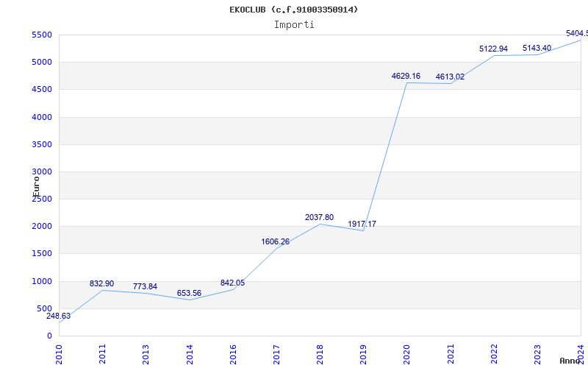This screenshot has width=588, height=368.
Task: Click the y-axis value 5500
Action: [x=42, y=35]
